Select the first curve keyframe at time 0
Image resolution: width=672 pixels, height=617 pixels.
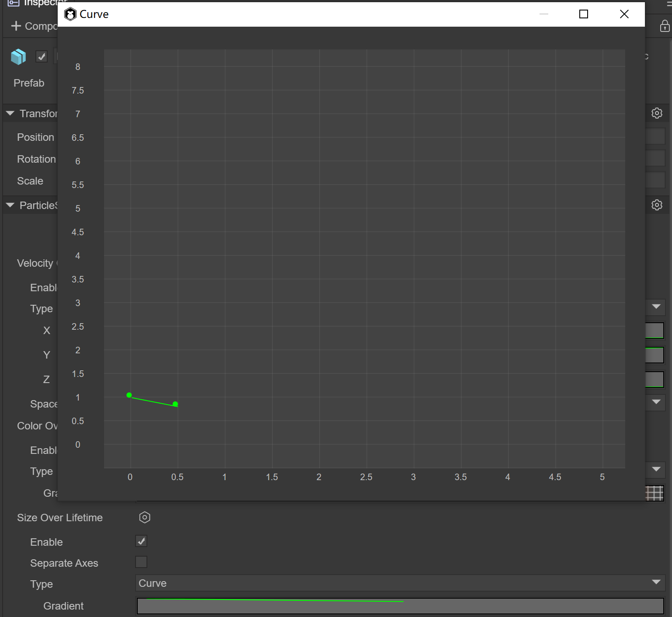129,395
